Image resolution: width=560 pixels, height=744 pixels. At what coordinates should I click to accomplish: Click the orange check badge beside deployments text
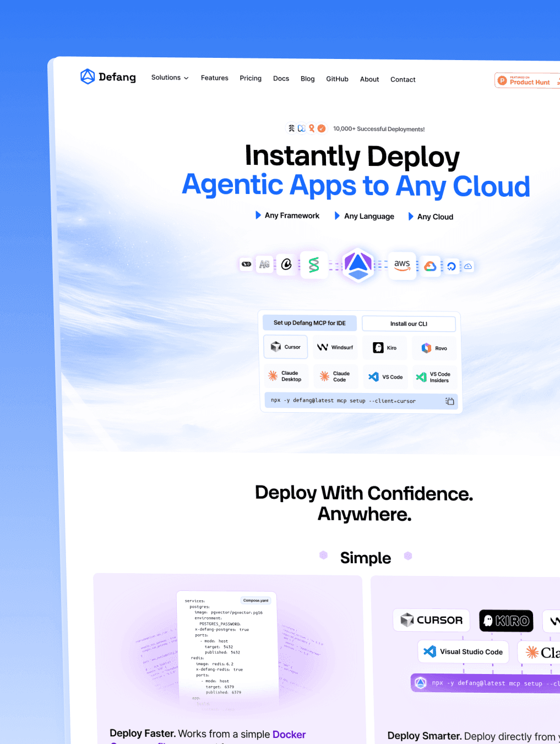[322, 128]
